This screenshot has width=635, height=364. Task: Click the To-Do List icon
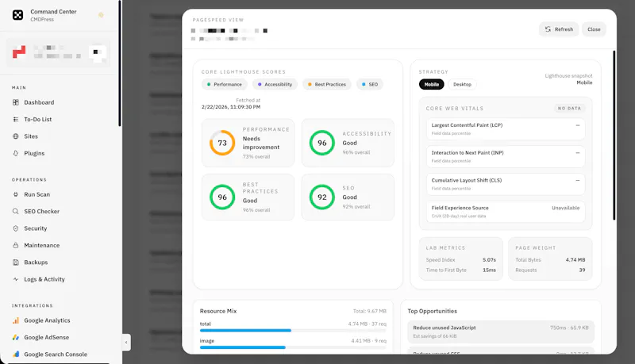(x=16, y=119)
